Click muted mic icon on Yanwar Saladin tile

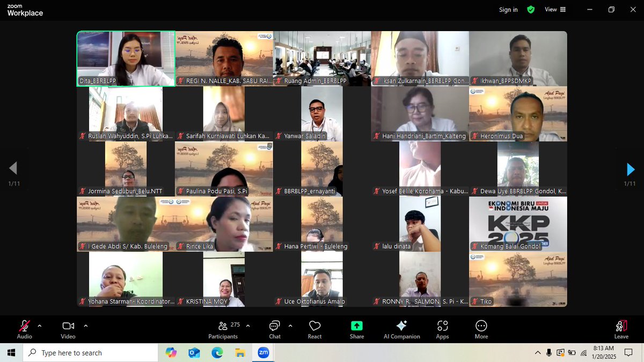[279, 136]
